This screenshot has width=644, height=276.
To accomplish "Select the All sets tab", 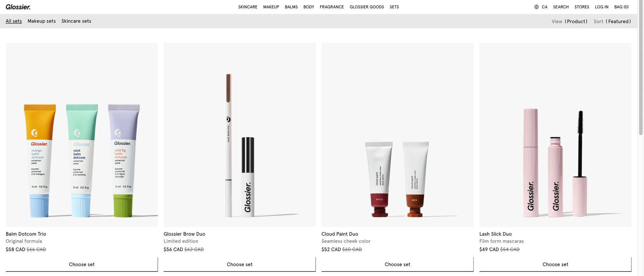I will coord(14,21).
